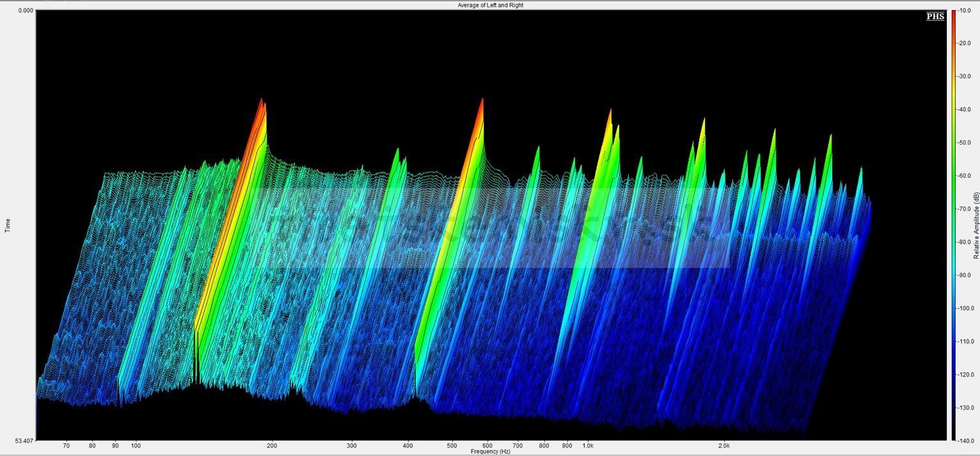Viewport: 980px width, 456px height.
Task: Pick the 70 Hz frequency tick label
Action: (x=67, y=445)
